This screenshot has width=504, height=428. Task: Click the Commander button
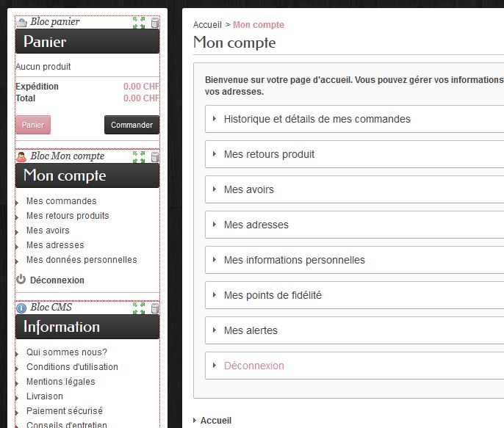132,125
